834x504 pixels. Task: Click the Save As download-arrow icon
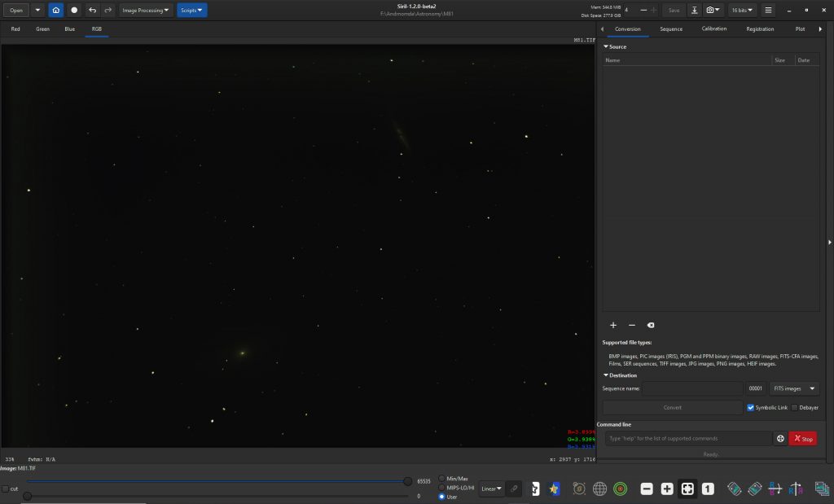click(x=694, y=10)
